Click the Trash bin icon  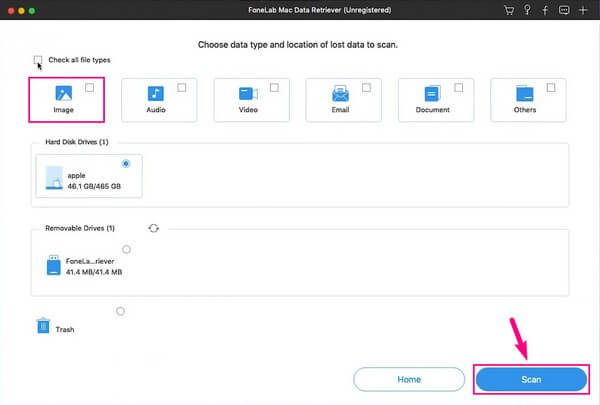43,325
